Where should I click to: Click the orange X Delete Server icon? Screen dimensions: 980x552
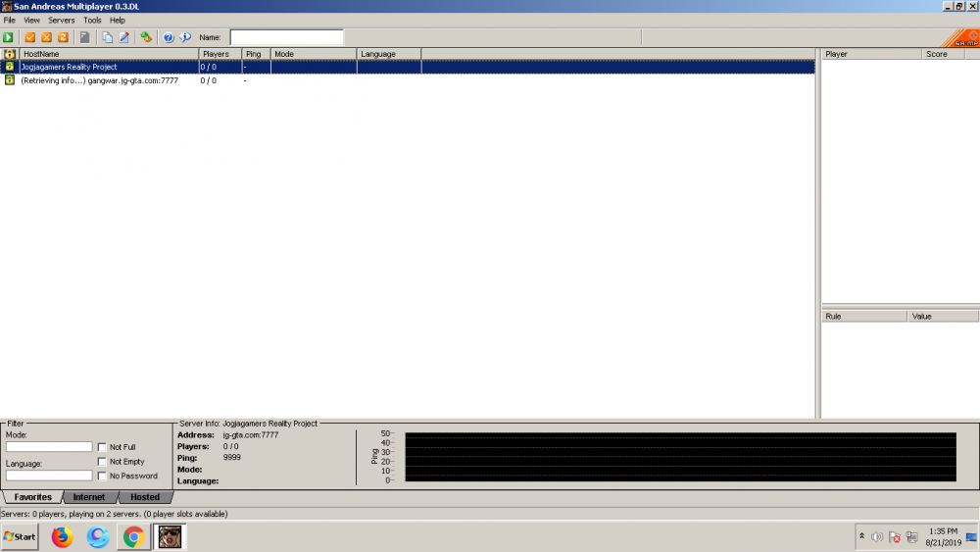click(x=47, y=37)
